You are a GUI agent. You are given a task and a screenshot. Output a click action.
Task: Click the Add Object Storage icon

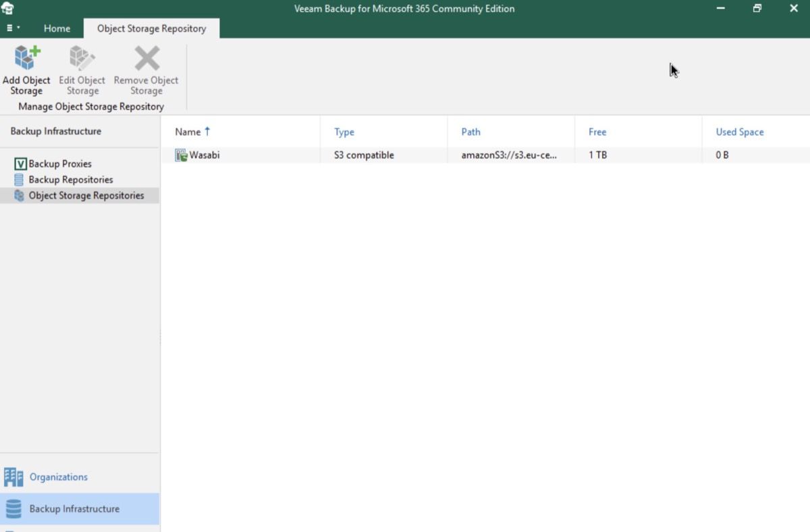click(26, 59)
